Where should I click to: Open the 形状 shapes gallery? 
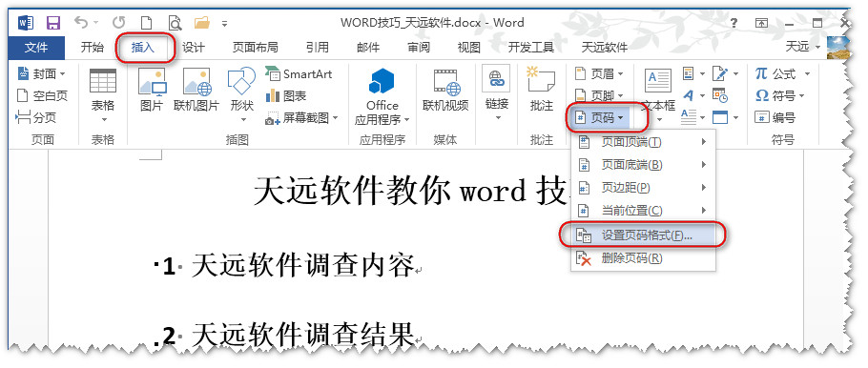click(x=242, y=95)
